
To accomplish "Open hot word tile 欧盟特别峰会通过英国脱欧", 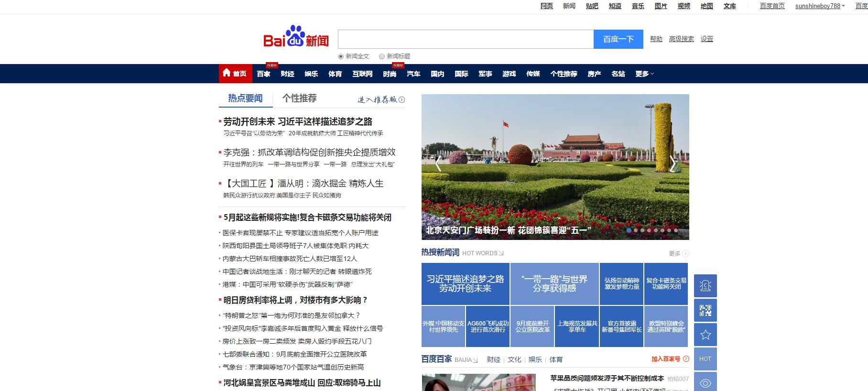I will (x=666, y=326).
